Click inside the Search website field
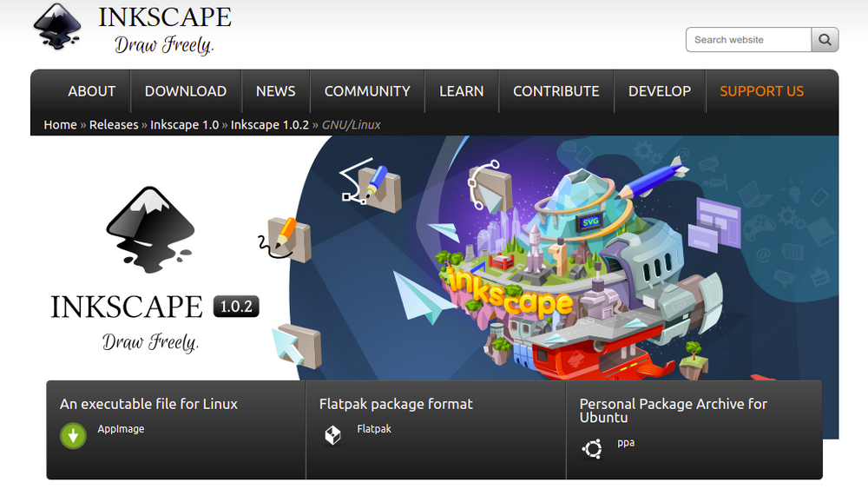This screenshot has height=489, width=868. [748, 40]
